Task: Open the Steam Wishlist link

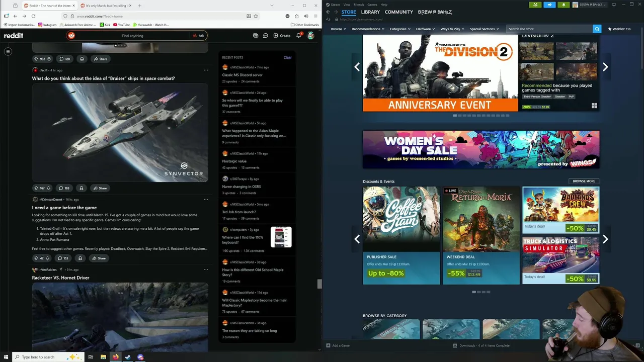Action: point(619,29)
